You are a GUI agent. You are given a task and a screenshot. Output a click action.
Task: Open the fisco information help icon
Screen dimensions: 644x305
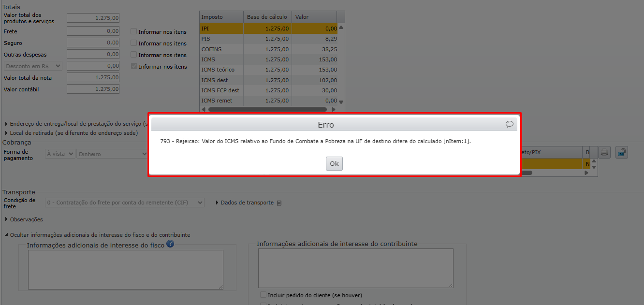(x=170, y=244)
